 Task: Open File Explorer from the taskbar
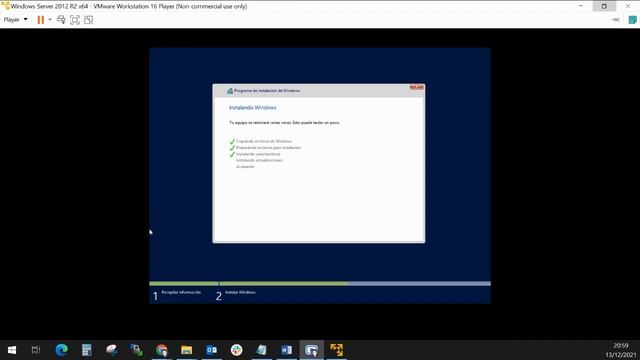[187, 350]
